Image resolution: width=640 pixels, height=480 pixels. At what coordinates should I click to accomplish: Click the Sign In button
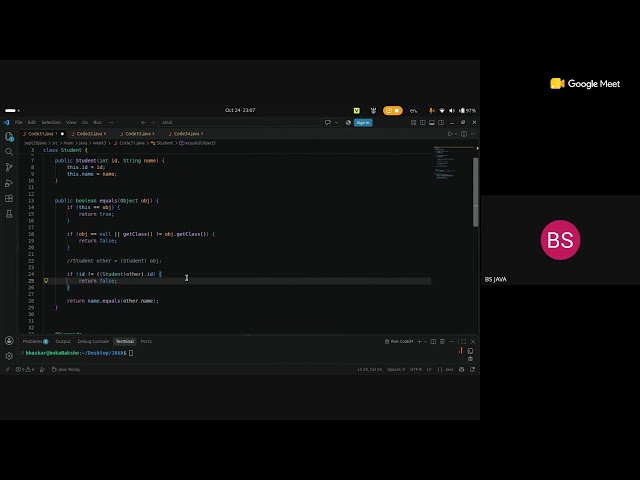coord(363,122)
